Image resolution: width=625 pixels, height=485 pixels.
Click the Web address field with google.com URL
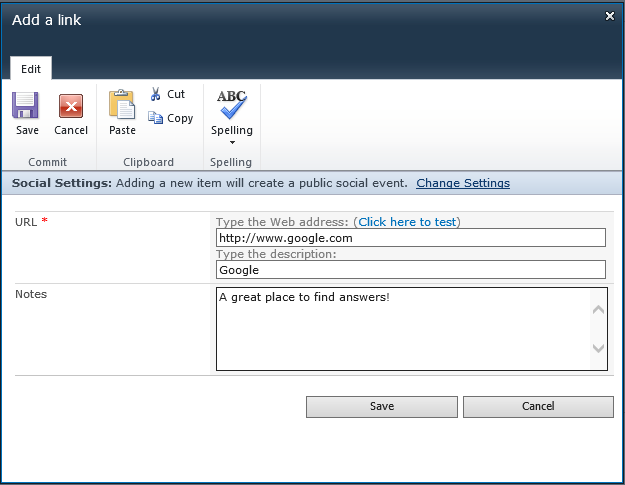pyautogui.click(x=410, y=238)
